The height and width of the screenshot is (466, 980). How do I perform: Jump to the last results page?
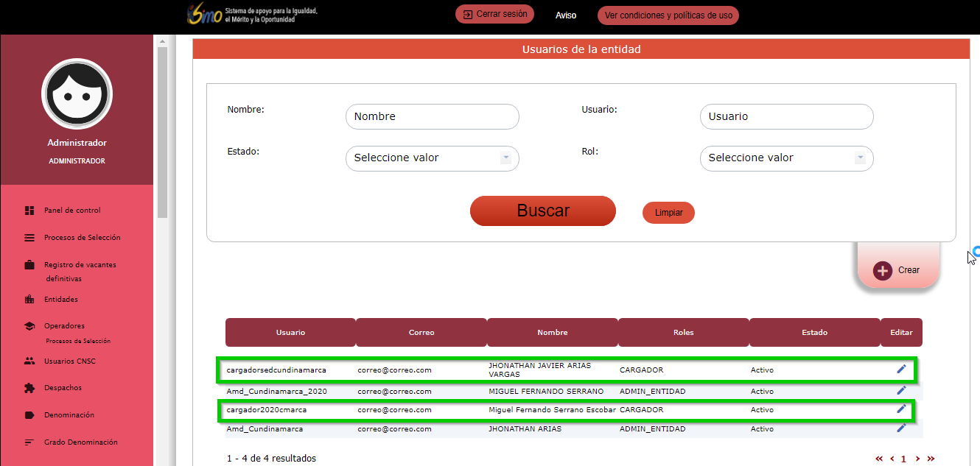(931, 459)
